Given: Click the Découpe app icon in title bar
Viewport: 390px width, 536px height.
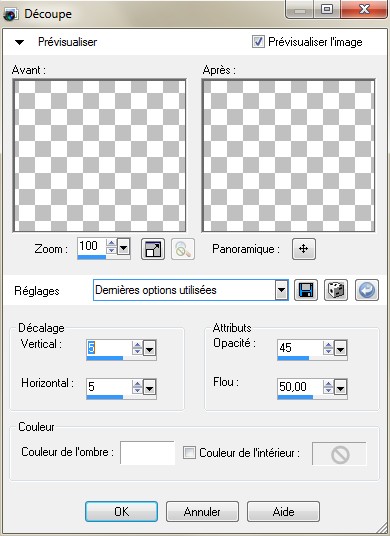Looking at the screenshot, I should [x=10, y=14].
